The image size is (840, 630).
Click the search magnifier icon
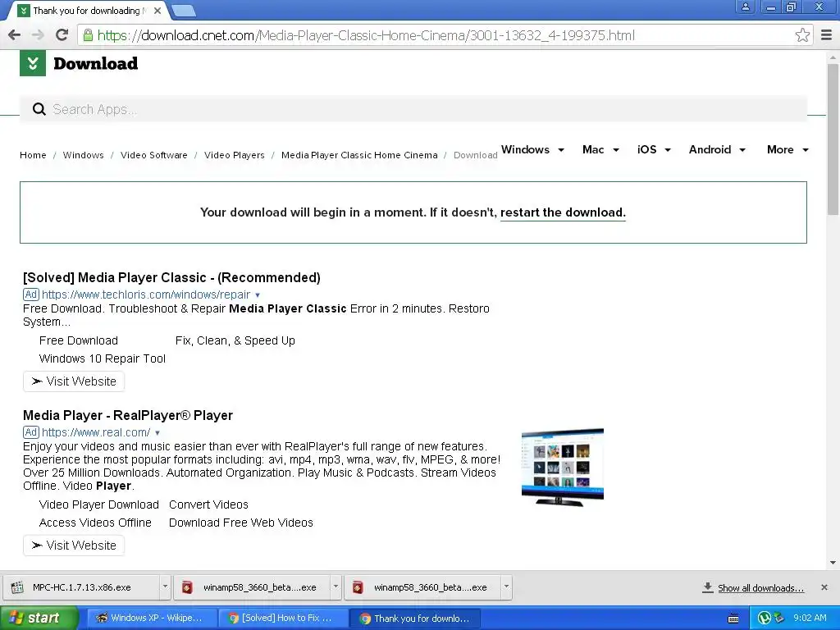tap(39, 109)
